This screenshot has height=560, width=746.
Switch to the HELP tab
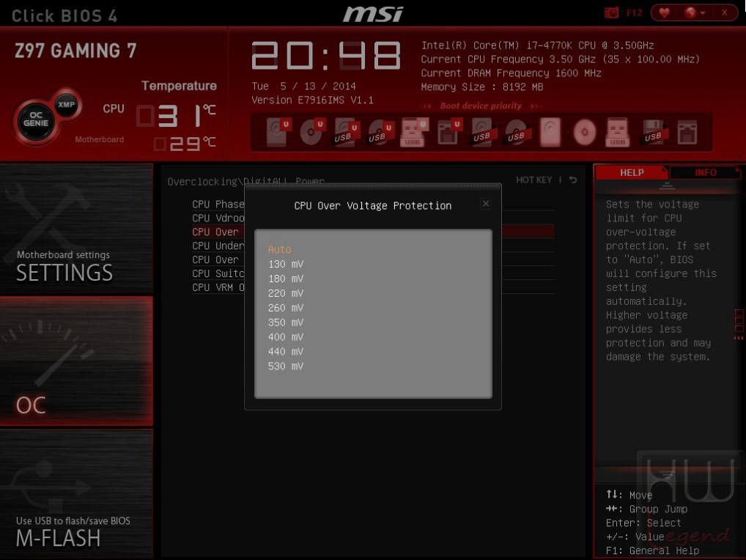click(632, 172)
